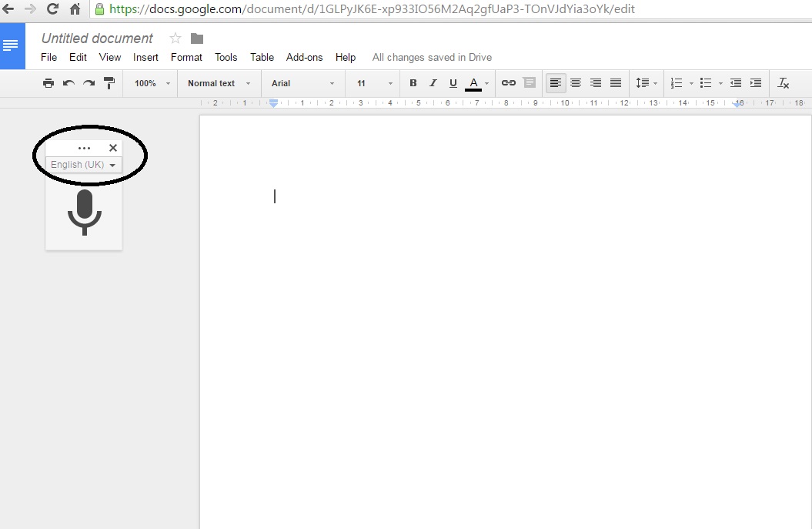Rename the Untitled document title
Image resolution: width=812 pixels, height=529 pixels.
tap(97, 39)
